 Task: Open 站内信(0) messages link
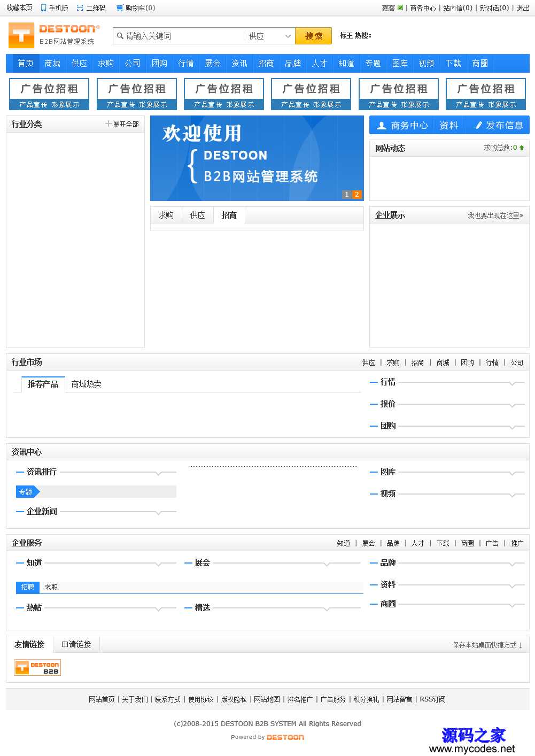click(458, 8)
